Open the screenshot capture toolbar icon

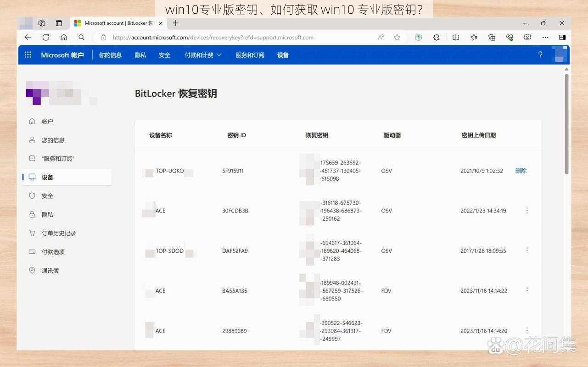tap(527, 37)
